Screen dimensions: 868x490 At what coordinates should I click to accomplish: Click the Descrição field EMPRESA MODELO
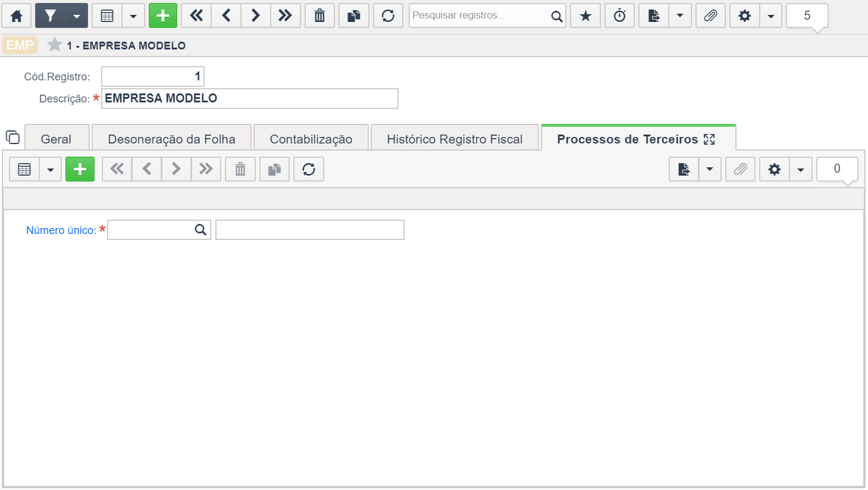250,98
